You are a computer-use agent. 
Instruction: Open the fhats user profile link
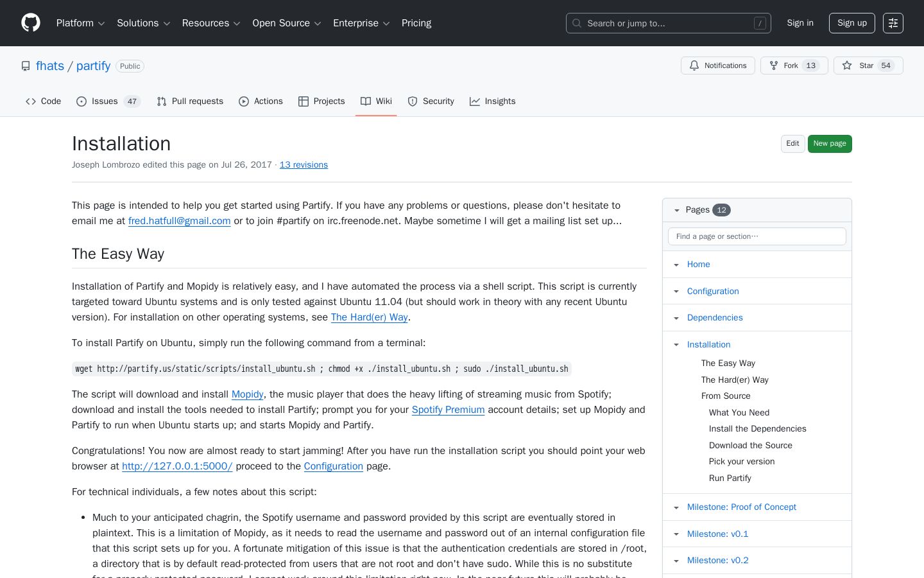click(x=50, y=66)
